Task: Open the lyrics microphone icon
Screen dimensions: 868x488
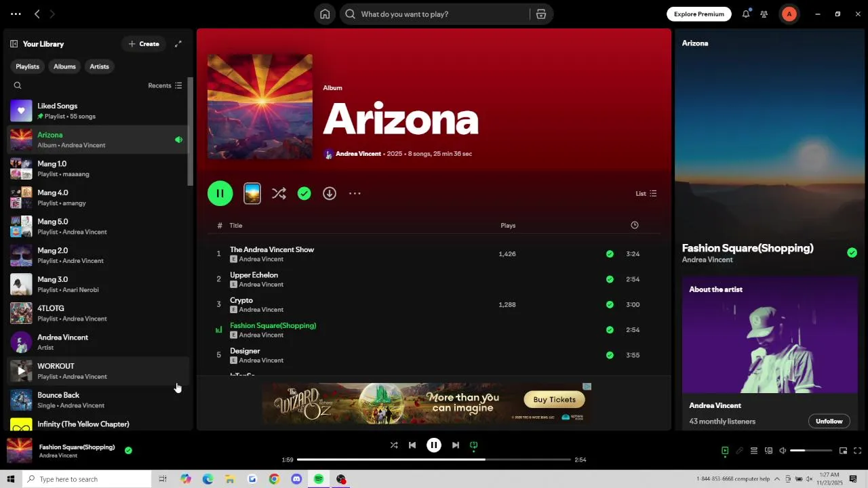Action: 739,451
